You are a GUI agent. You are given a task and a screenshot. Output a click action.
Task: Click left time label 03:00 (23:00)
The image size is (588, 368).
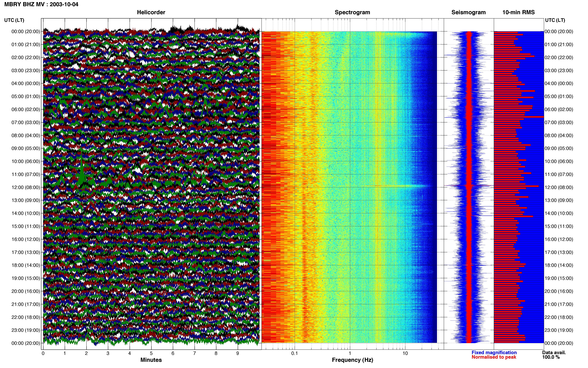[26, 71]
